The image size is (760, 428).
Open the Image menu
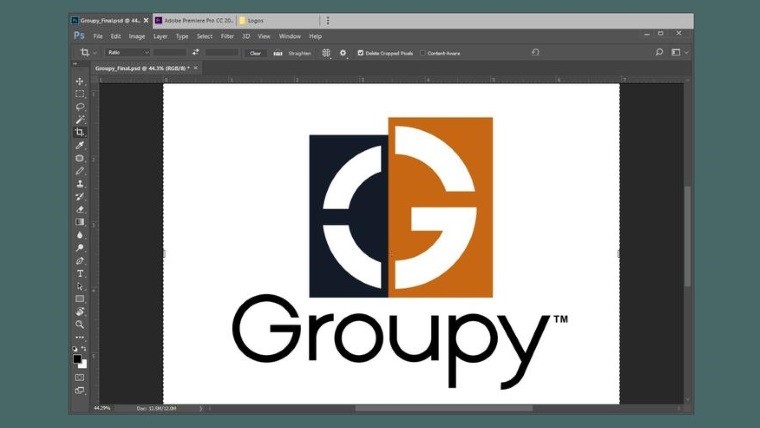pos(137,36)
